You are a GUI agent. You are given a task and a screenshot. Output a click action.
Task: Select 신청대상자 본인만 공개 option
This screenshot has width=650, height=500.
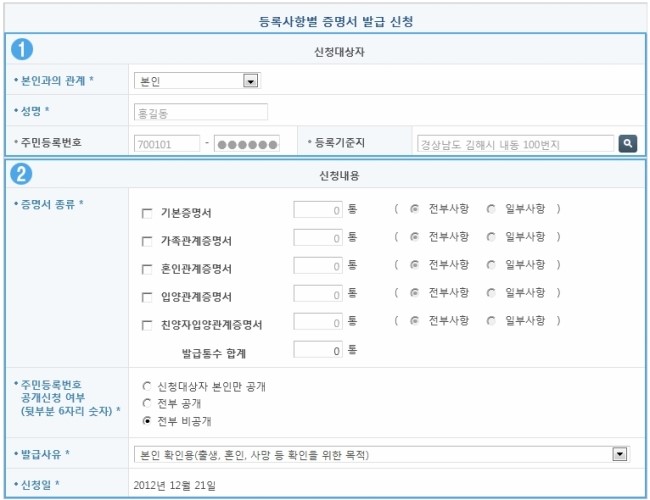coord(147,385)
